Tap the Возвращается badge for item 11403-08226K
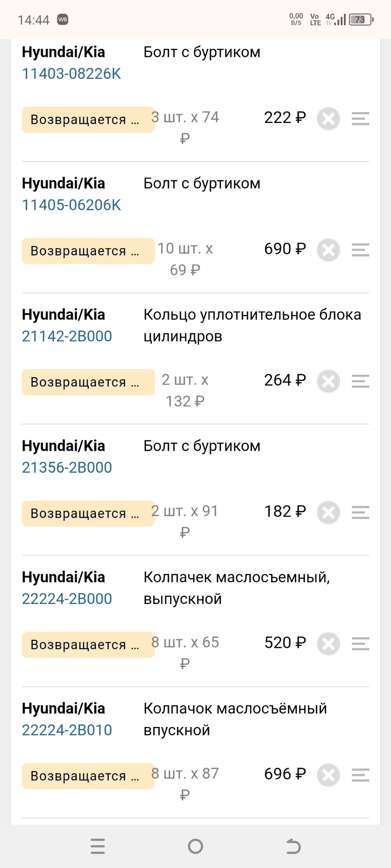Image resolution: width=391 pixels, height=868 pixels. [88, 119]
